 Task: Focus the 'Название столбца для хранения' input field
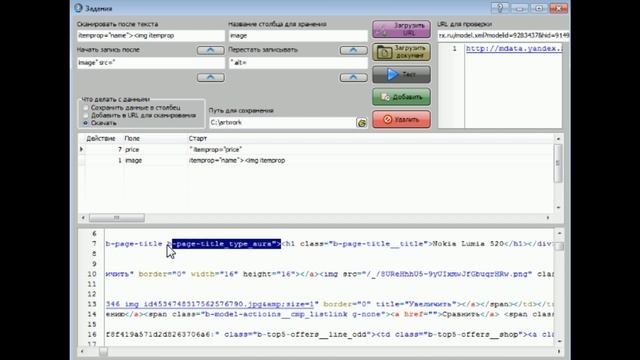click(298, 36)
